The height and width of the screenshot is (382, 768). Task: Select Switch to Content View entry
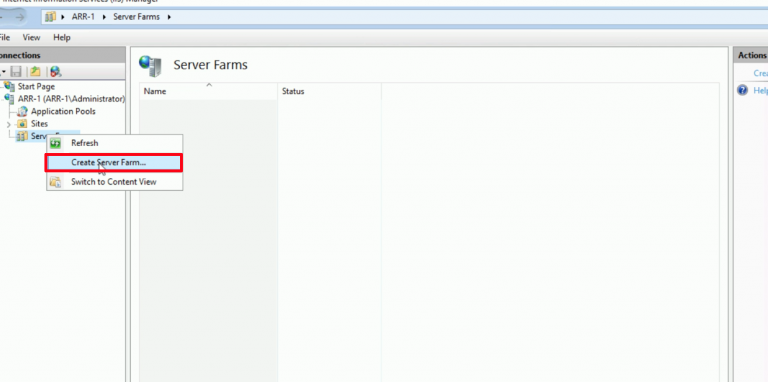pyautogui.click(x=115, y=182)
